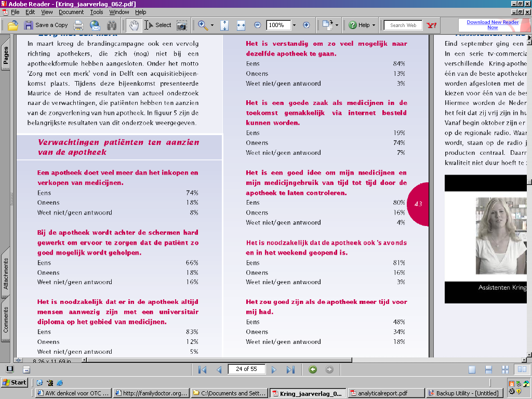Zoom in with the plus button
This screenshot has width=532, height=399.
click(306, 25)
